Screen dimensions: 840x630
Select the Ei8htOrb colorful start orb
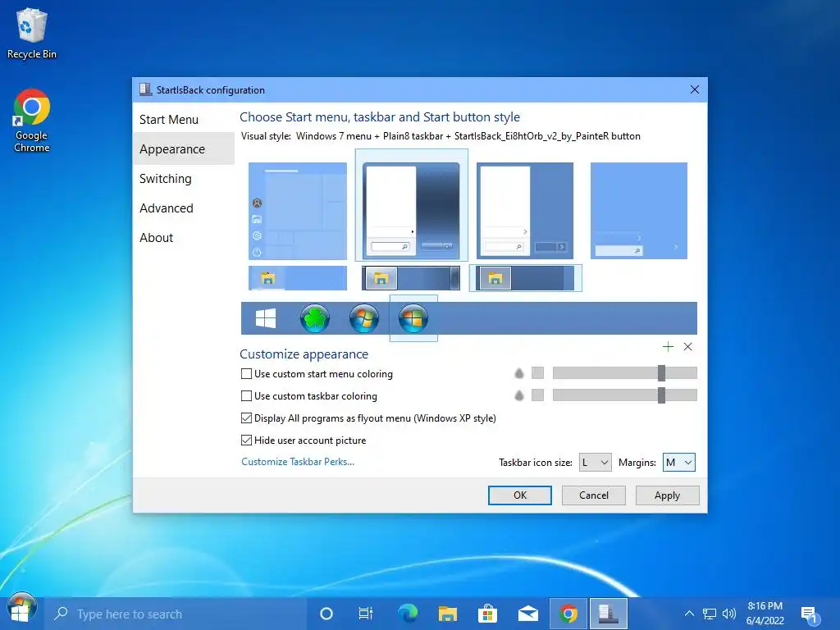tap(413, 318)
